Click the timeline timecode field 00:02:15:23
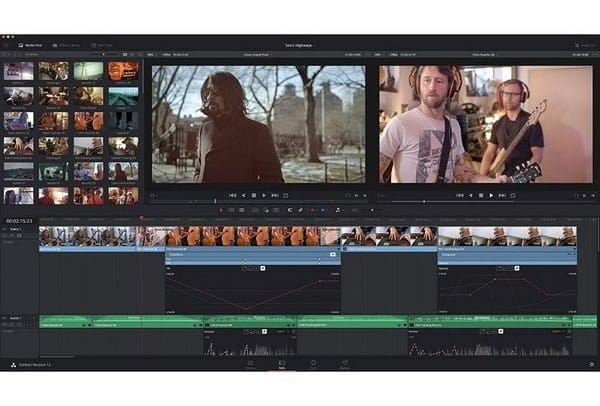600x406 pixels. (x=19, y=221)
